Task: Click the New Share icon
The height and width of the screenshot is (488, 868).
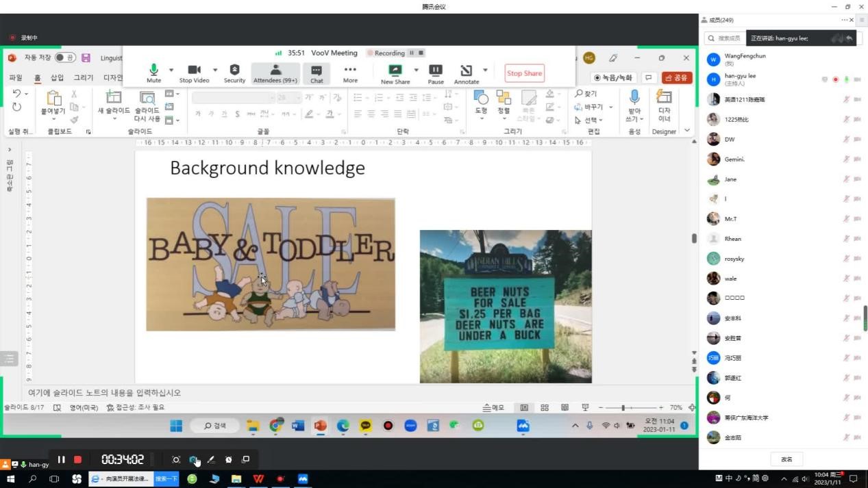Action: [395, 70]
